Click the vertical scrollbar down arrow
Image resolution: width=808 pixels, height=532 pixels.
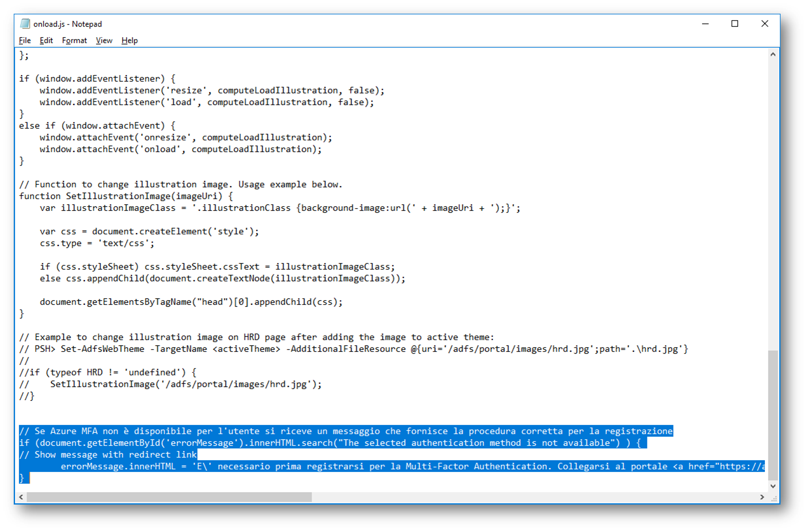[x=773, y=486]
